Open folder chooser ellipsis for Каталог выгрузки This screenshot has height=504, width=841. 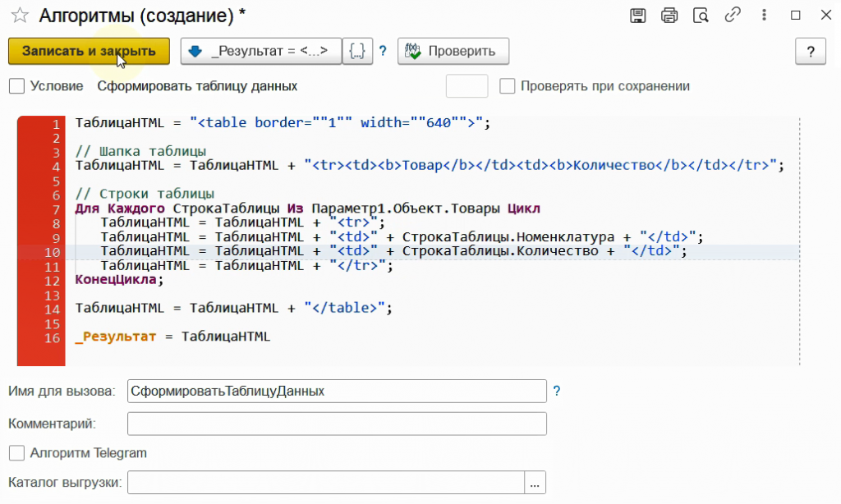[x=535, y=482]
